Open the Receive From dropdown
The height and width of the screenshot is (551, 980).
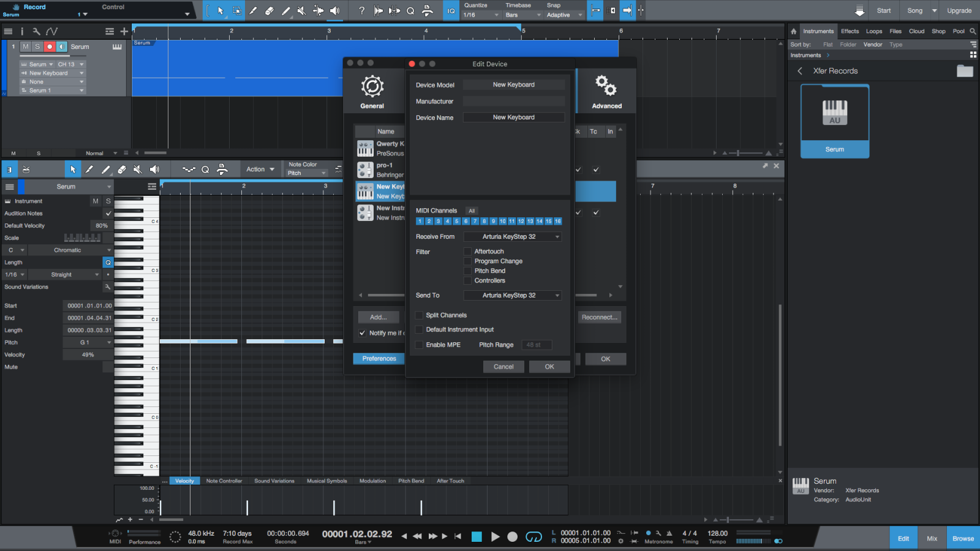coord(513,237)
